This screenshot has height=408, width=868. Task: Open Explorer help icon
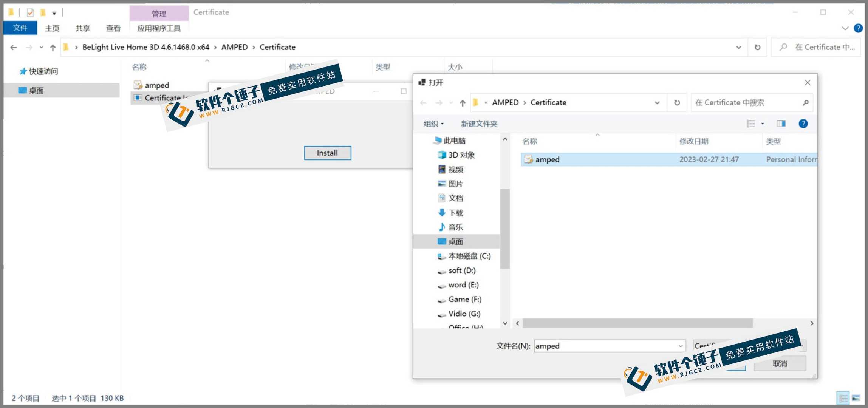click(x=858, y=28)
